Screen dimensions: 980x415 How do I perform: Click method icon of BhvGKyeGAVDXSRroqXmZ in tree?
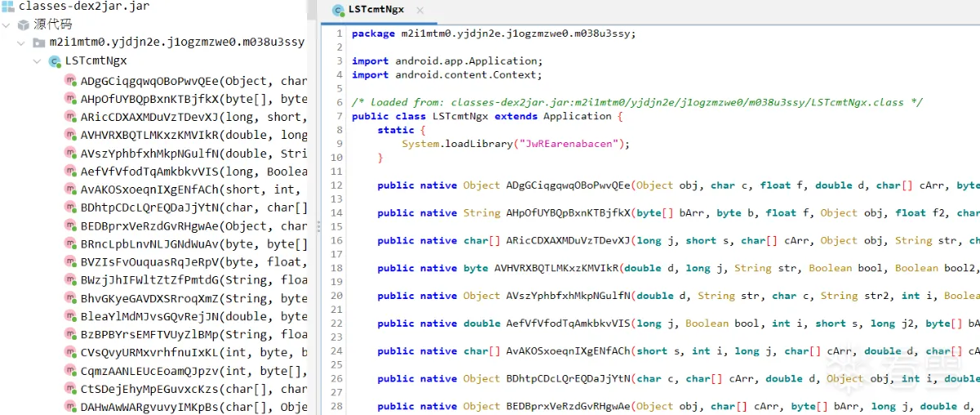pyautogui.click(x=70, y=298)
